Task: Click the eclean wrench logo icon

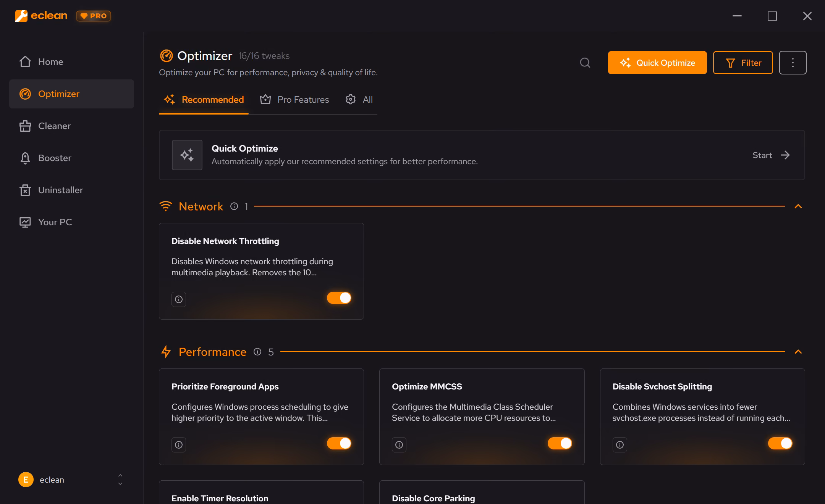Action: click(x=21, y=16)
